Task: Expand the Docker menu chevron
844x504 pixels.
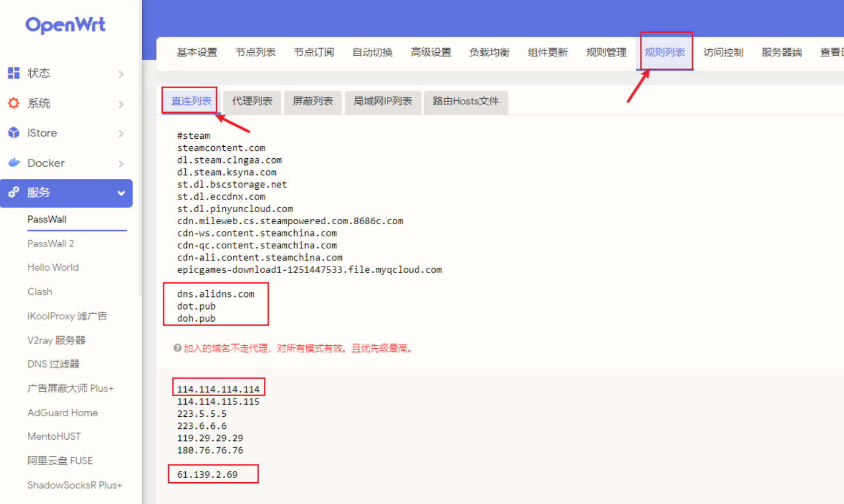Action: 121,163
